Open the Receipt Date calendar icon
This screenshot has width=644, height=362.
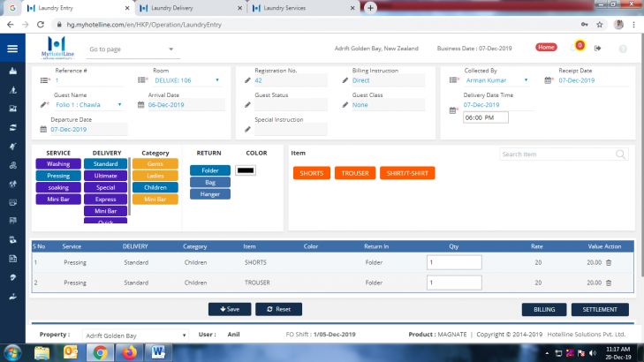pos(551,80)
